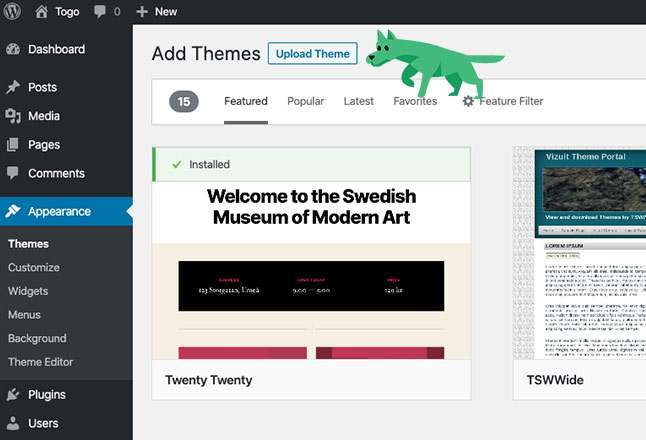Open Menus submenu link
The image size is (646, 440).
click(x=24, y=315)
